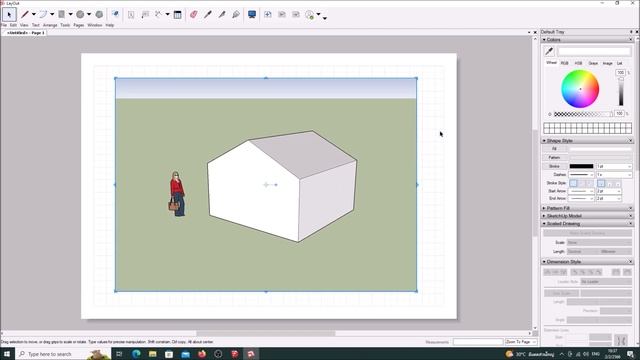
Task: Choose the Label tool
Action: (x=145, y=15)
